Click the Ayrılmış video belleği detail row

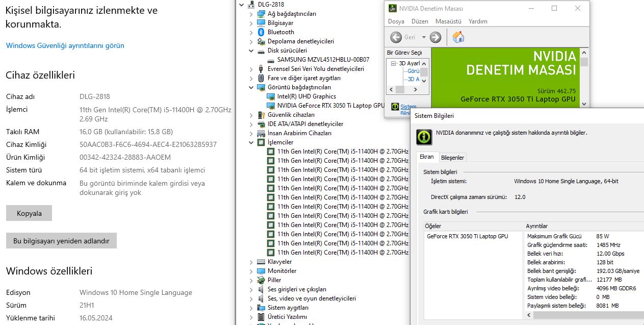585,288
